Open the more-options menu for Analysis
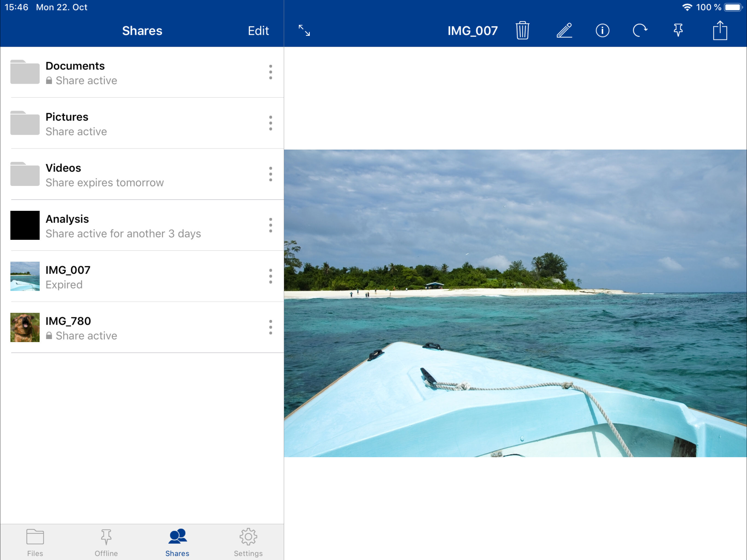Viewport: 747px width, 560px height. 270,225
